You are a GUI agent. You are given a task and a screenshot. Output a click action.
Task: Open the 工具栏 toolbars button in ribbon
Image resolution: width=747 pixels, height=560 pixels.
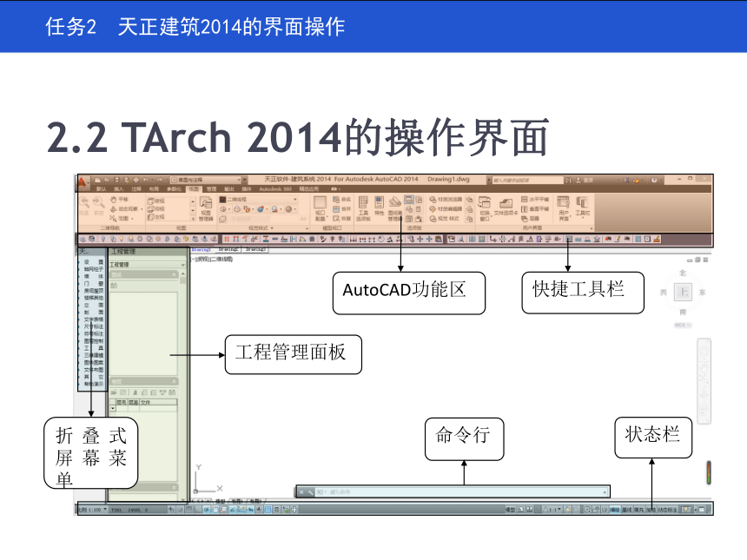pyautogui.click(x=583, y=207)
